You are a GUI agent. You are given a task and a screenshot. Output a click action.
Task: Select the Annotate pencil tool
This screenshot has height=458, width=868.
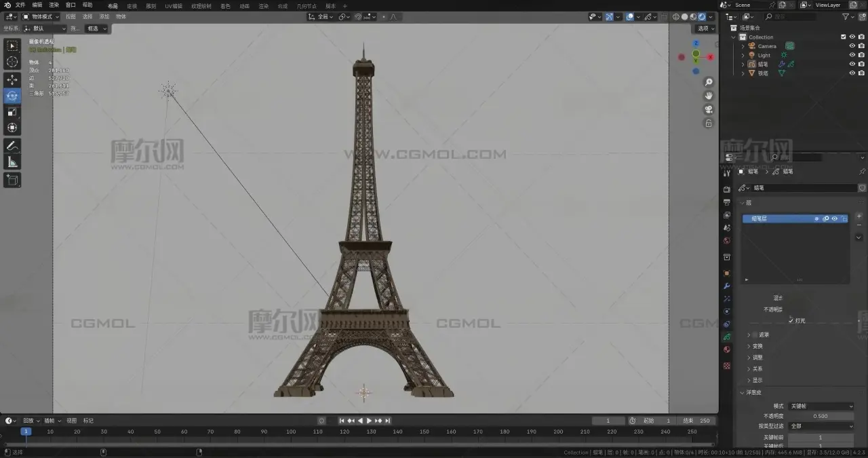(12, 146)
